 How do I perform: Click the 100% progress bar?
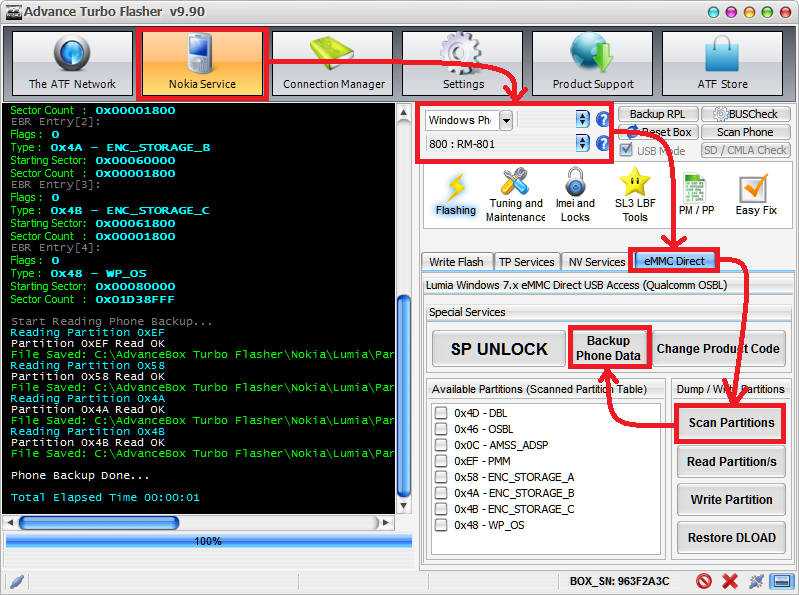[208, 541]
